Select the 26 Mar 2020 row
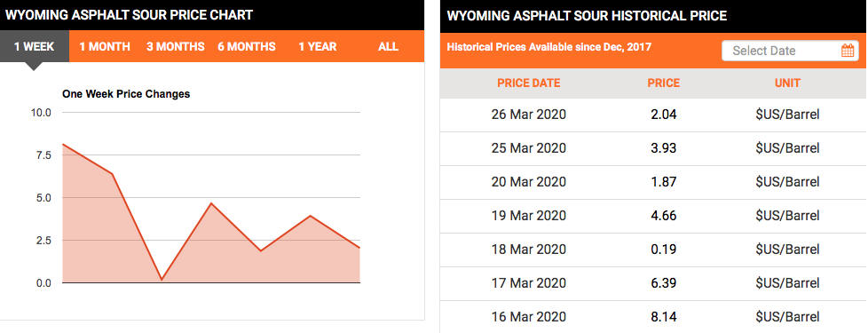Image resolution: width=868 pixels, height=333 pixels. (x=653, y=115)
